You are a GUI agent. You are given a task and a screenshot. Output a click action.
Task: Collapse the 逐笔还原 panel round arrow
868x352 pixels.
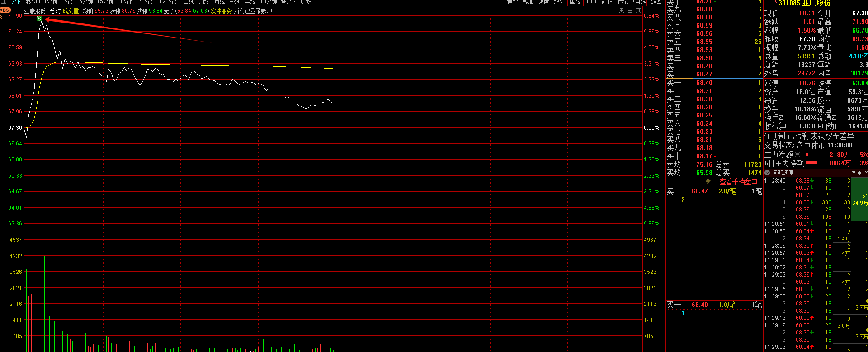pos(767,173)
